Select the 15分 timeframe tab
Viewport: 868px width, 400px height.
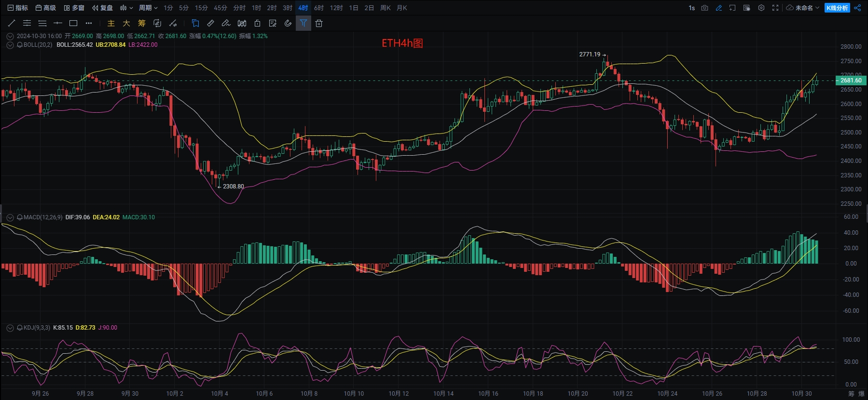click(201, 8)
